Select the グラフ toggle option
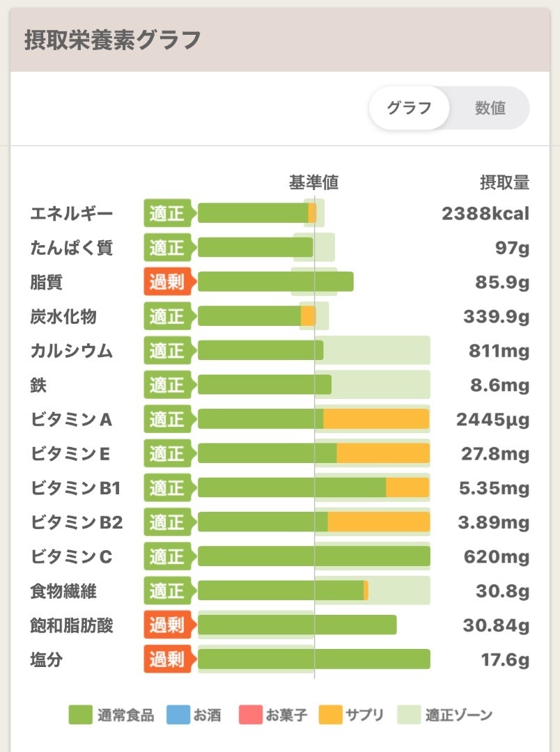 [x=409, y=109]
